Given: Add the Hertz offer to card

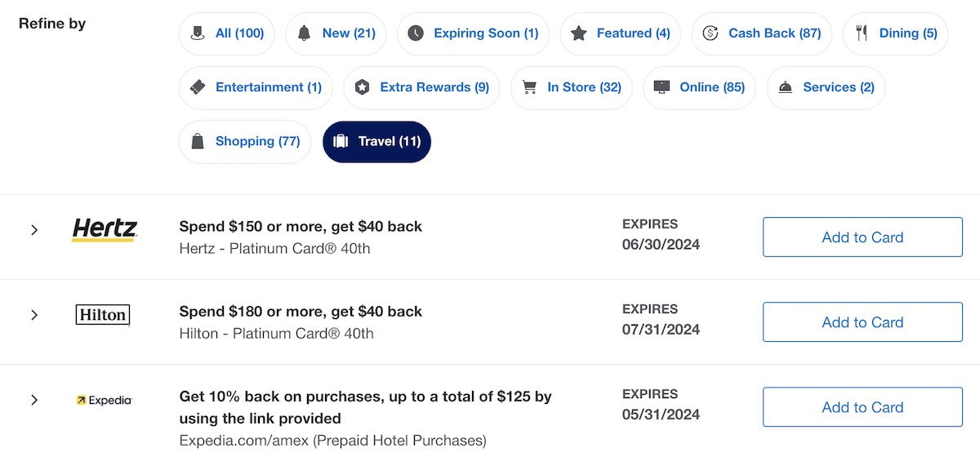Looking at the screenshot, I should [862, 237].
